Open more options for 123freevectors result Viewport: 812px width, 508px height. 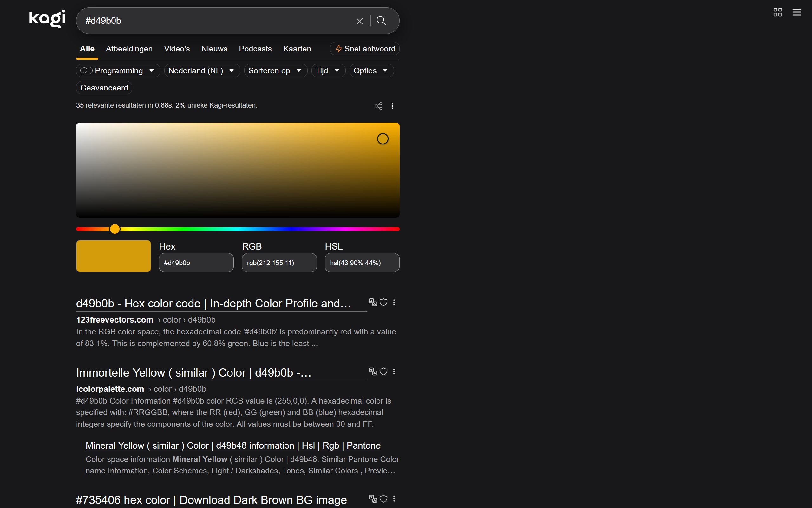click(x=394, y=302)
